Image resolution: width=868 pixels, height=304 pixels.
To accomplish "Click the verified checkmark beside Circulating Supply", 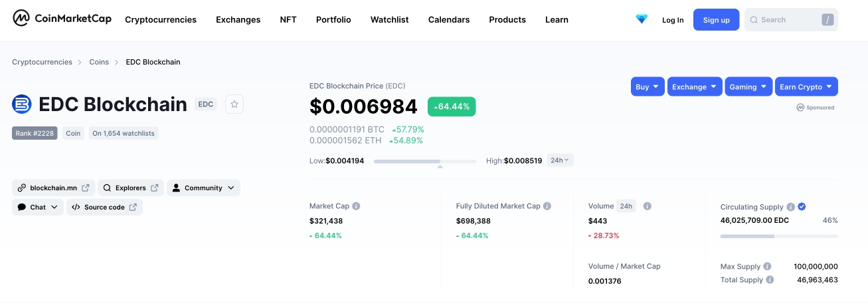I will pos(802,207).
